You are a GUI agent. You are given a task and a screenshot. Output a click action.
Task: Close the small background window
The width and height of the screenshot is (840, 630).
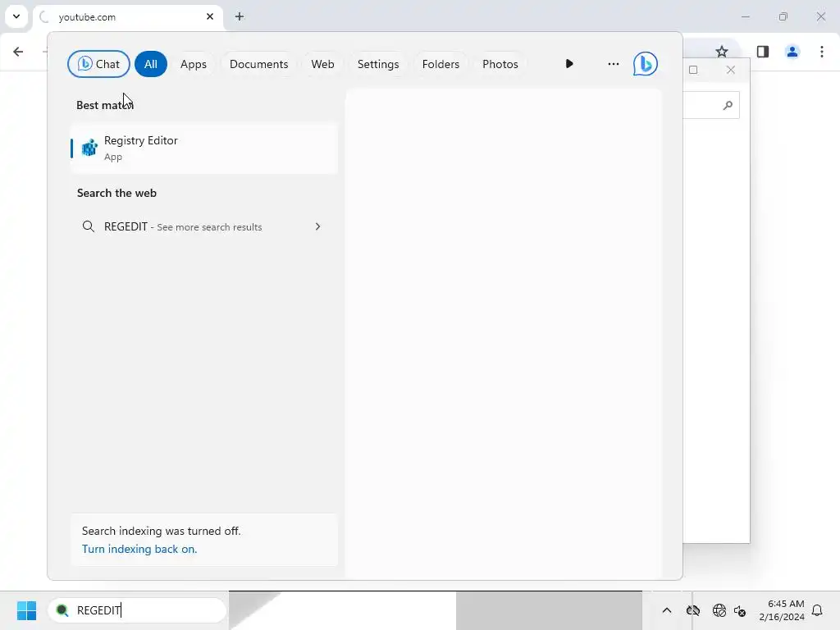point(731,70)
